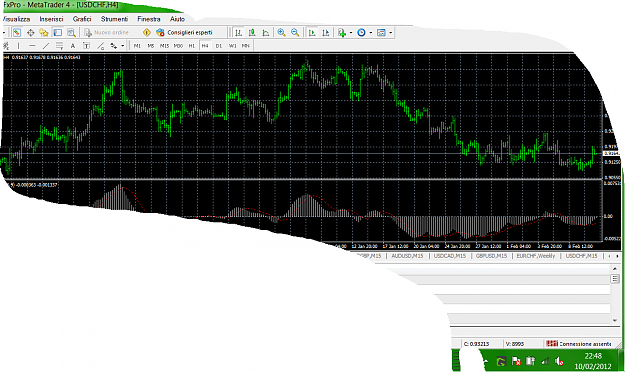Open the Strumenti menu
Screen dimensions: 625x372
click(114, 19)
